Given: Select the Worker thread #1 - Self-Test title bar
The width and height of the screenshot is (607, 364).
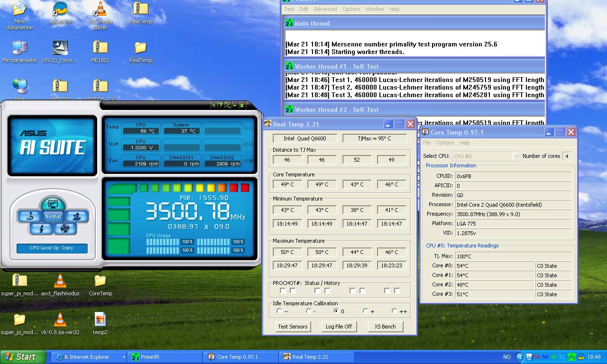Looking at the screenshot, I should pos(414,66).
